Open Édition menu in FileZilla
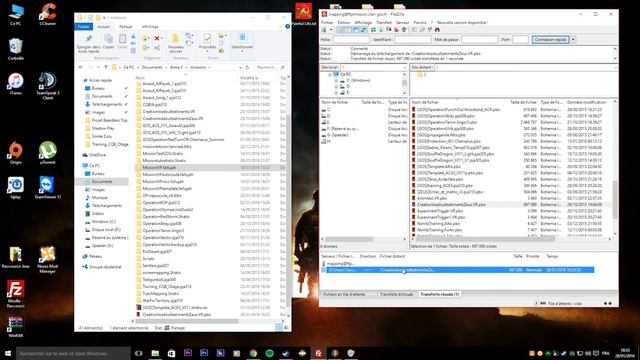This screenshot has height=360, width=640. pos(344,22)
